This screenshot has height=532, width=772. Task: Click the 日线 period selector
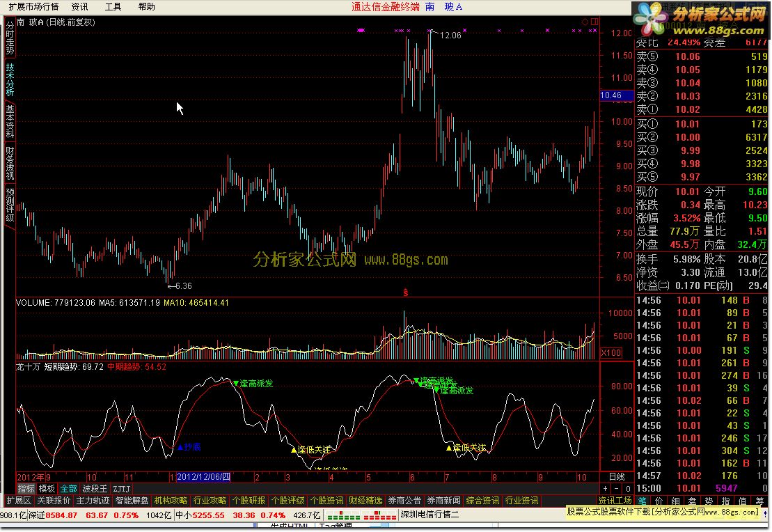click(x=617, y=477)
